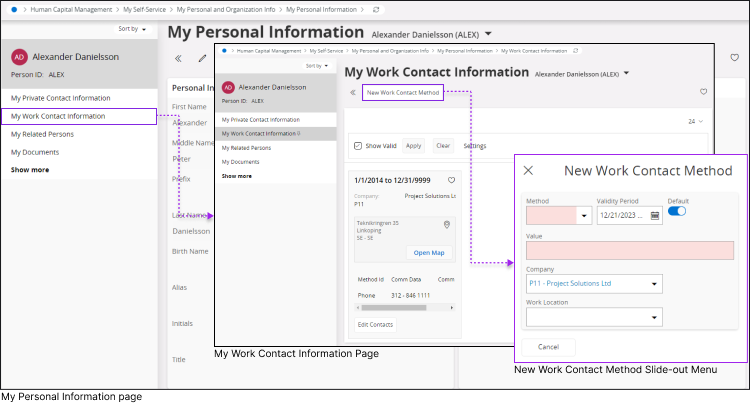Close the New Work Contact Method panel
This screenshot has height=403, width=750.
(x=529, y=171)
